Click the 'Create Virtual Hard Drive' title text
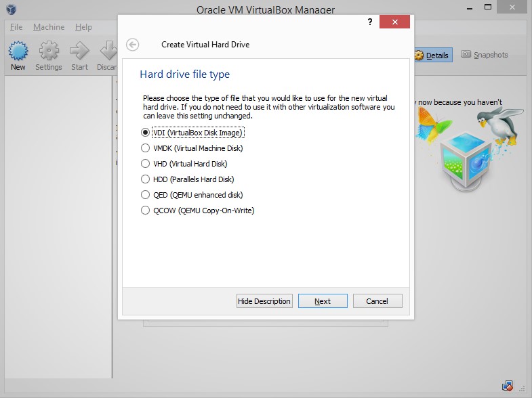 click(x=205, y=45)
